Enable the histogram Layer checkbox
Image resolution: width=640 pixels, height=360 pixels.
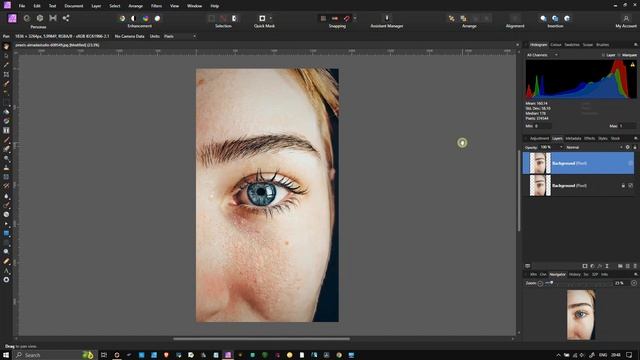603,55
